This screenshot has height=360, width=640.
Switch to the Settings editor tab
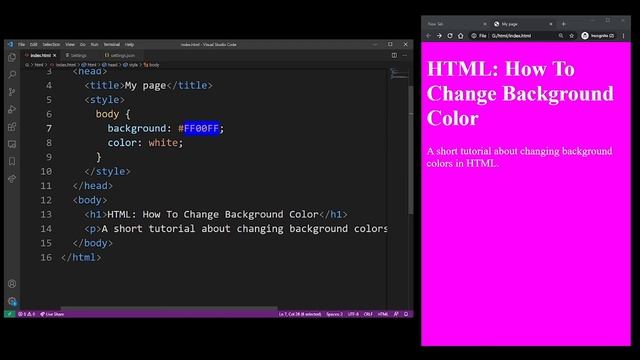(78, 55)
